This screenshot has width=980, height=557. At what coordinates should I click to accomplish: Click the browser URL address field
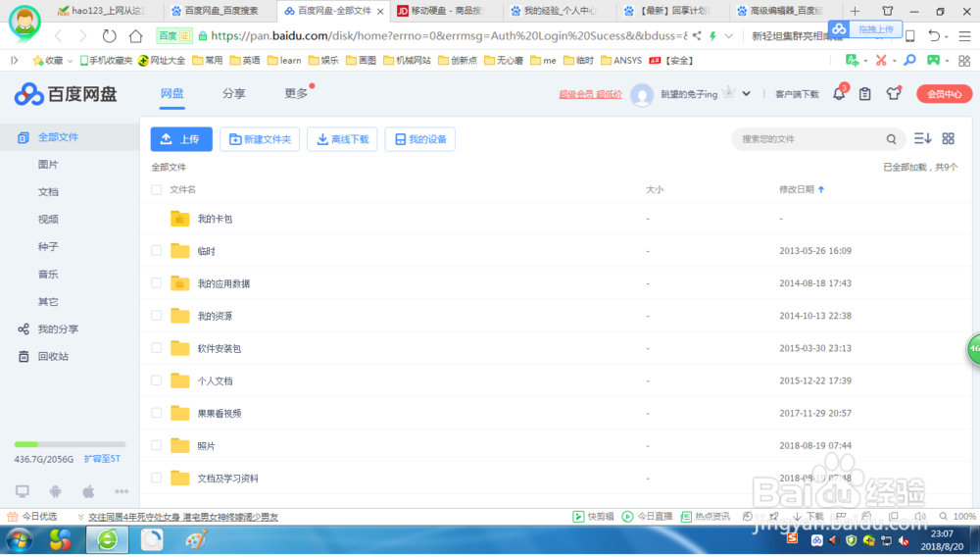click(x=449, y=36)
